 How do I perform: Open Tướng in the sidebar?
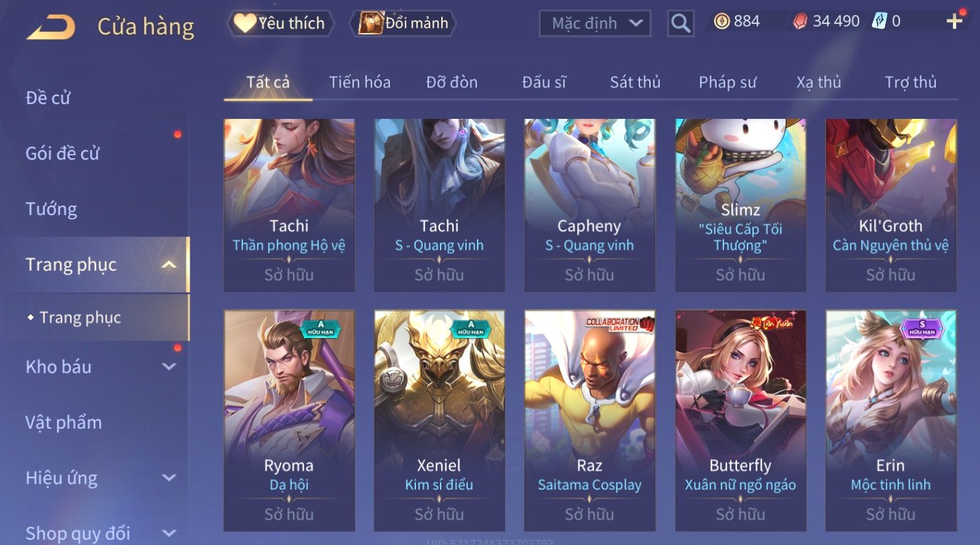[x=51, y=209]
